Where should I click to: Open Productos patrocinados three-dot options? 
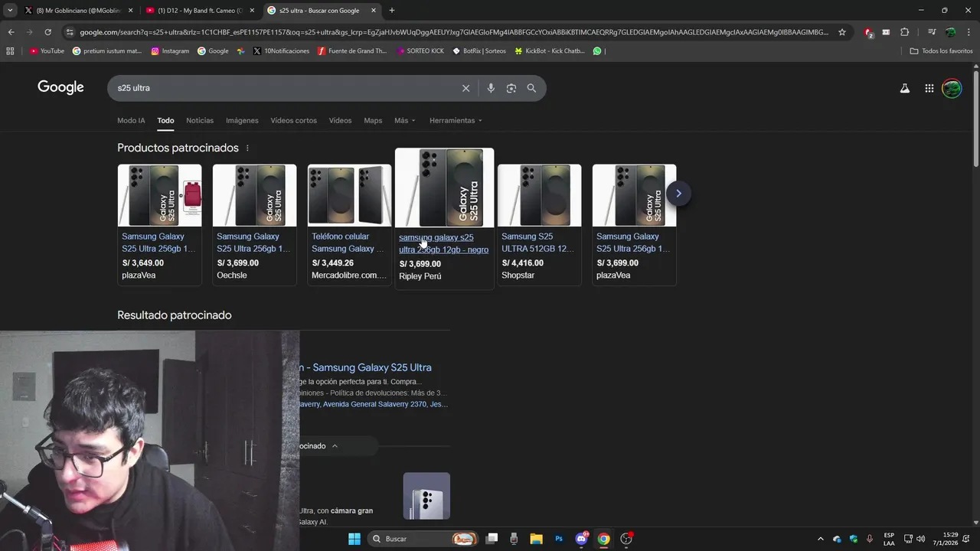click(x=247, y=148)
